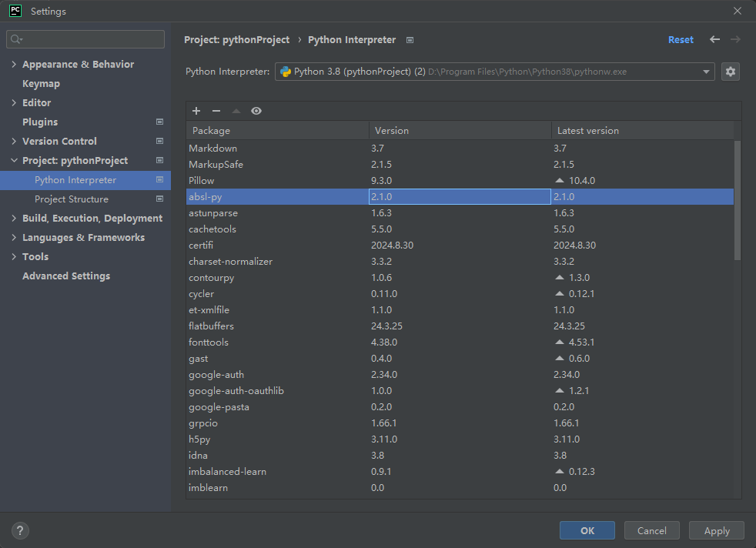This screenshot has height=548, width=756.
Task: Click upgrade arrow next to contourpy 1.3.0
Action: click(x=559, y=277)
